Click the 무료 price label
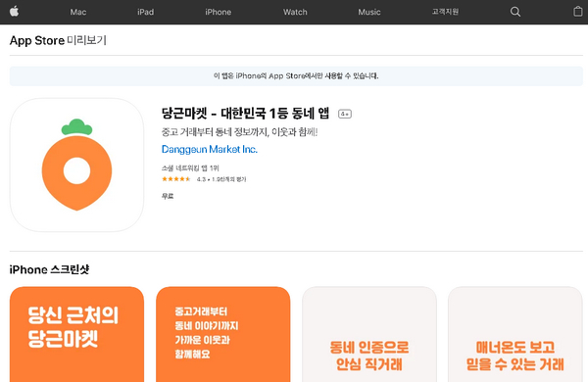The width and height of the screenshot is (588, 382). click(168, 196)
